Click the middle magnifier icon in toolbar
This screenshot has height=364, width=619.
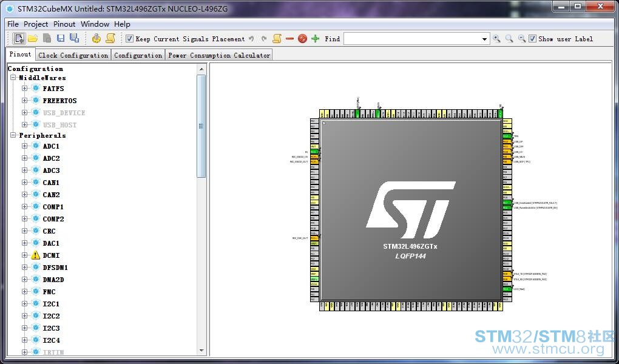509,39
